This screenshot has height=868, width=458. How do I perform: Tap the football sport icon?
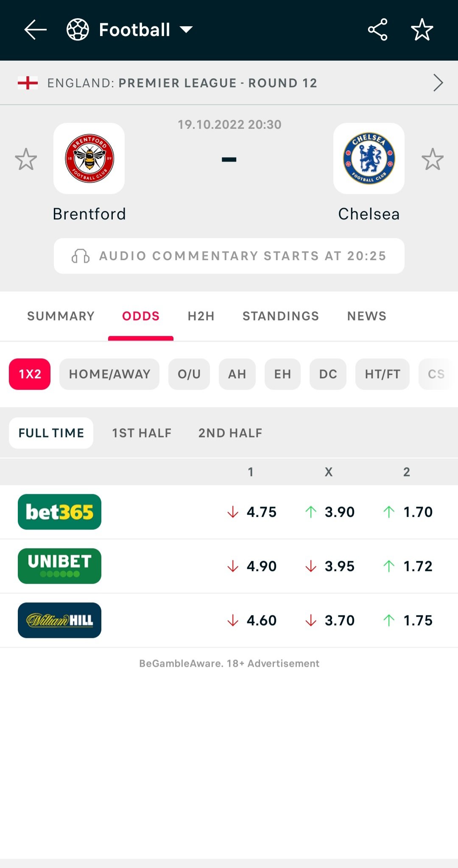coord(78,30)
